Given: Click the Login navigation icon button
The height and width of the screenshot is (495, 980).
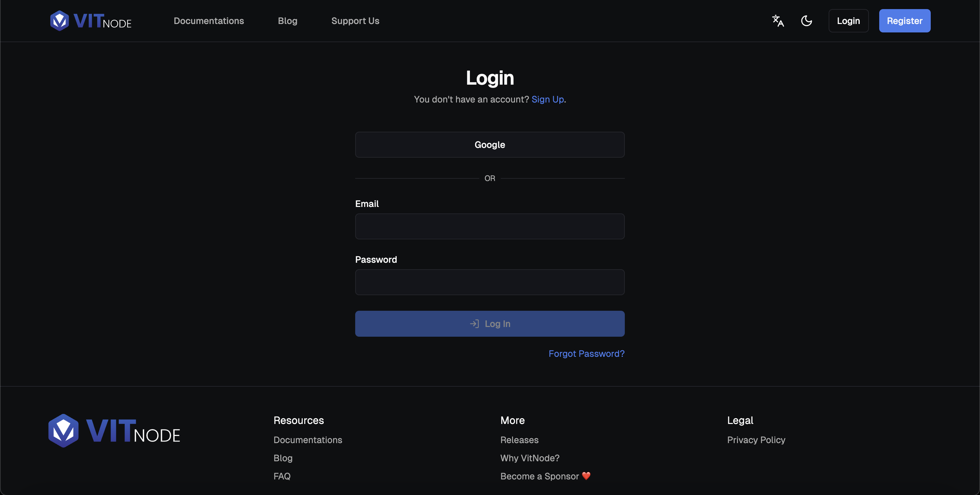Looking at the screenshot, I should (849, 21).
